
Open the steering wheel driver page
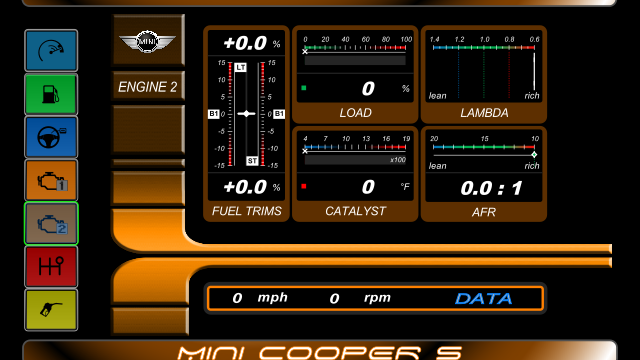[x=51, y=137]
